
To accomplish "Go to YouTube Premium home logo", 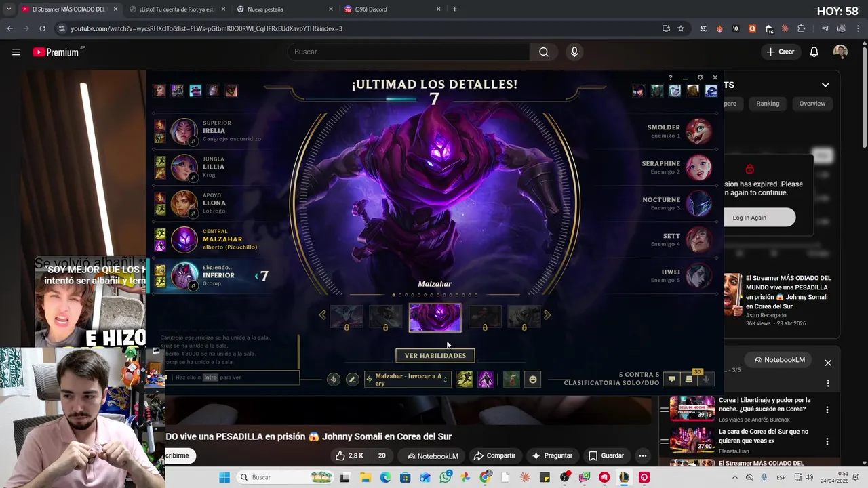I will pyautogui.click(x=56, y=52).
